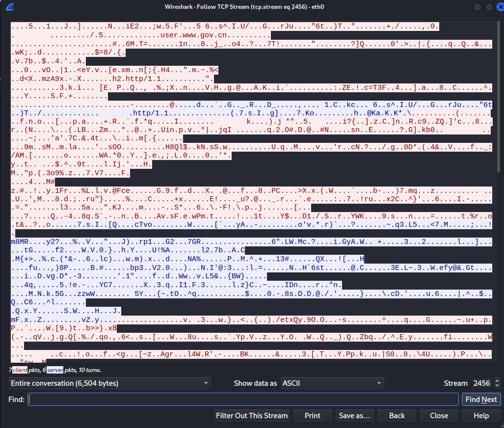Click the window minimize circle icon

point(477,7)
